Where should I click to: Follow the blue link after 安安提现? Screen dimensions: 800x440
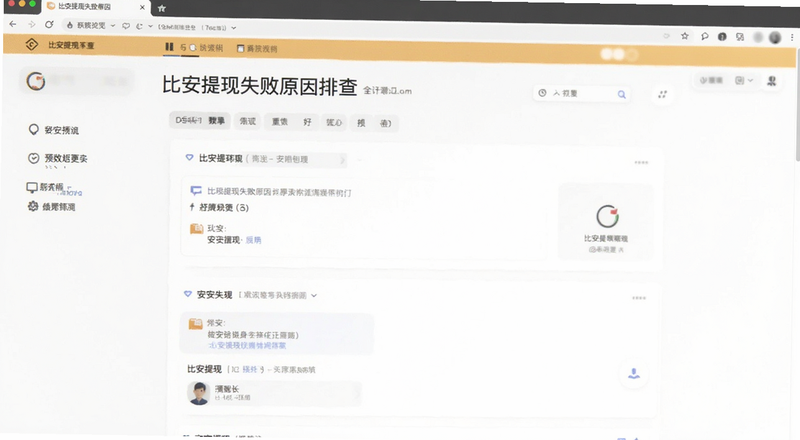click(254, 240)
